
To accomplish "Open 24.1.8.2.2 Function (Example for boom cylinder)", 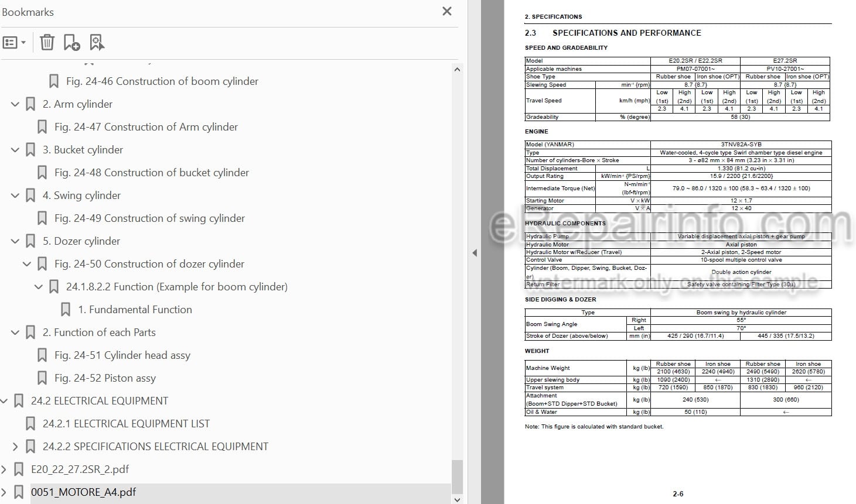I will point(177,286).
